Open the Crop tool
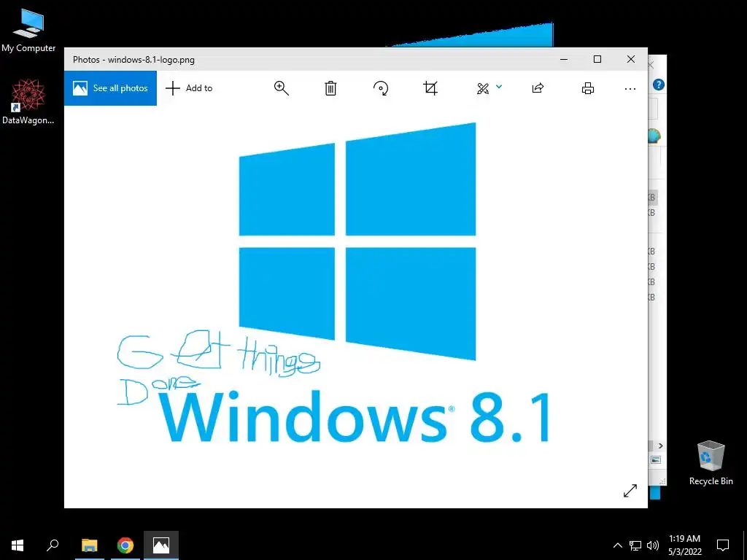 tap(430, 88)
